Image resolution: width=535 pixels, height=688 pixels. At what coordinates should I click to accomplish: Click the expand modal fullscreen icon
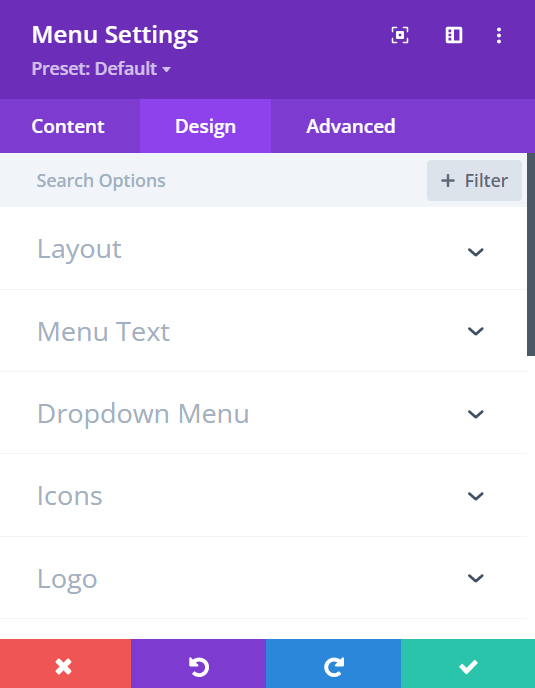(x=400, y=35)
